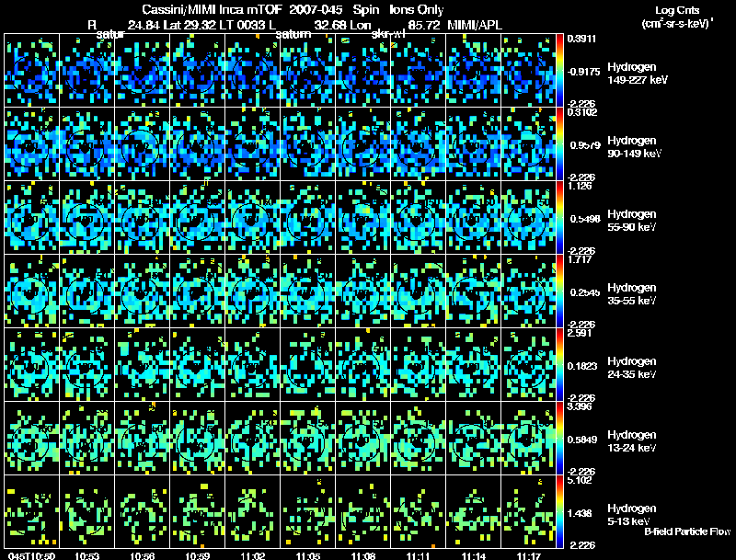Screen dimensions: 736x560
Task: Click the 11:11 time marker below the grid
Action: (x=418, y=556)
